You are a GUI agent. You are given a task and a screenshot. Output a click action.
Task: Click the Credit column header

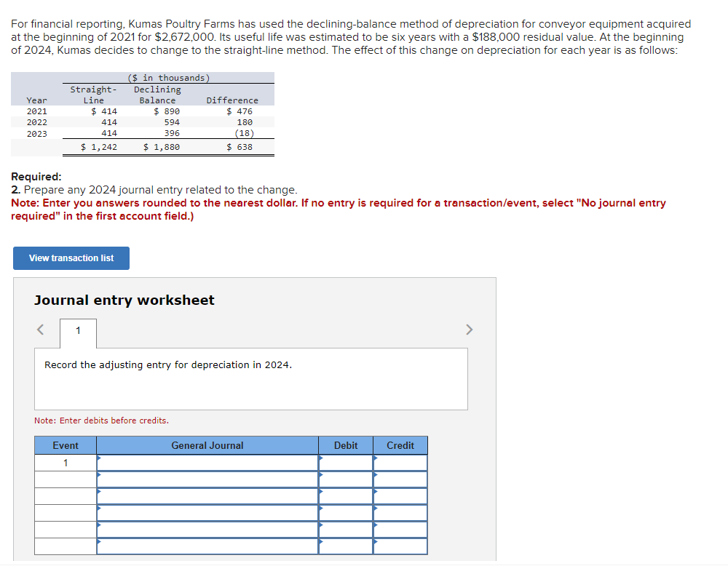coord(400,445)
